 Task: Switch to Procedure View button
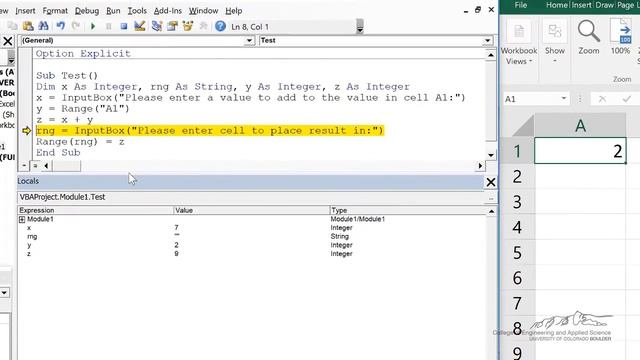24,166
